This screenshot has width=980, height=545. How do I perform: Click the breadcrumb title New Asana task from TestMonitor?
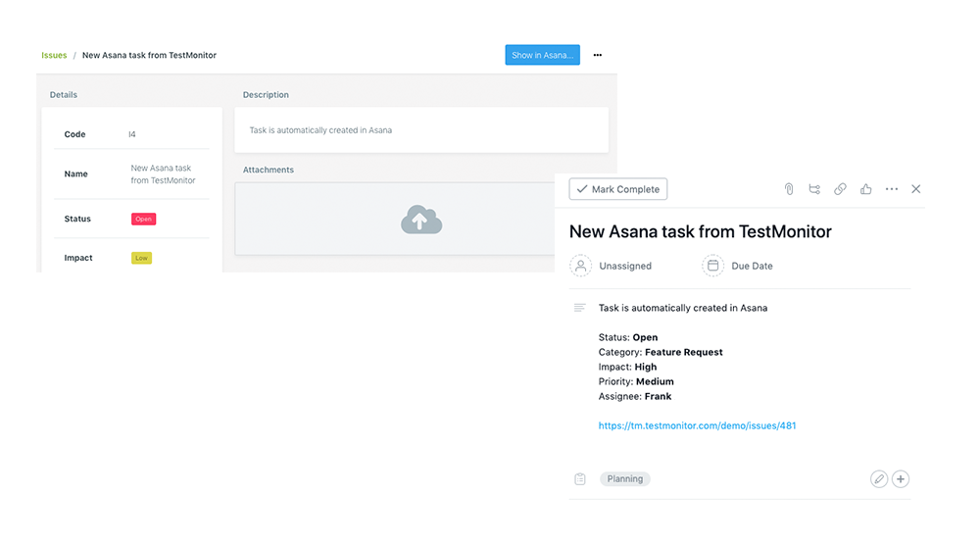coord(149,55)
